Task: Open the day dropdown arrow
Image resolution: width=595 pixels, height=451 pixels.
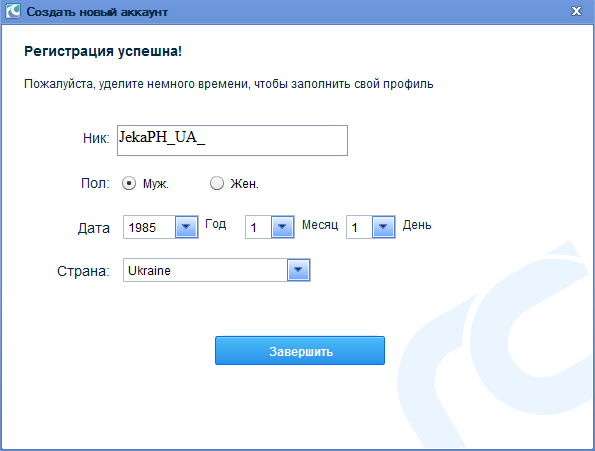Action: pos(384,227)
